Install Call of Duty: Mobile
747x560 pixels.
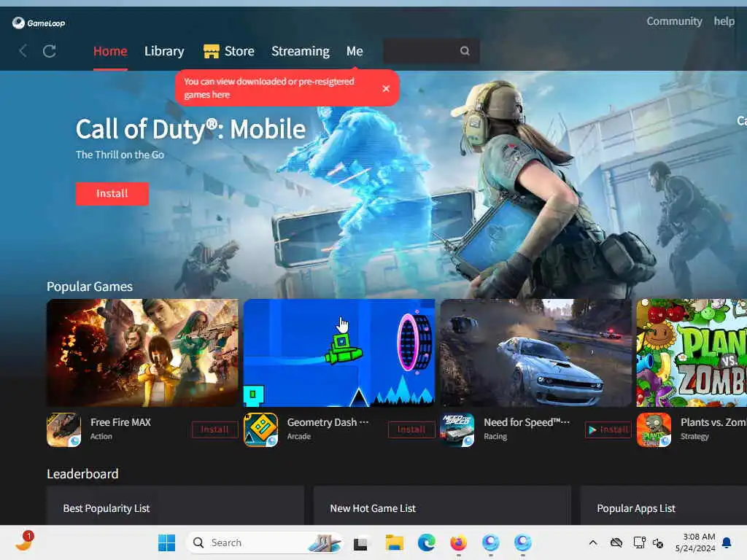click(x=112, y=193)
